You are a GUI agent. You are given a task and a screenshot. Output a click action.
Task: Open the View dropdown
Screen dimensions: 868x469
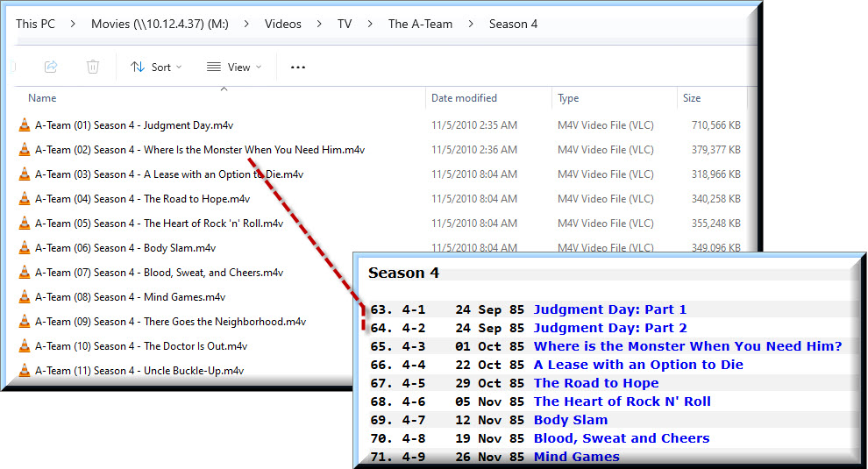click(234, 67)
